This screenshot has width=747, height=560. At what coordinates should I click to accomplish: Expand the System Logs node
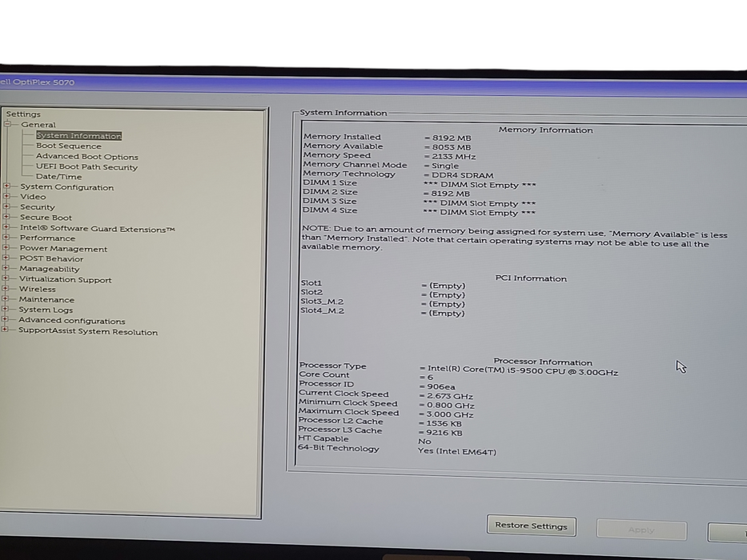(6, 309)
